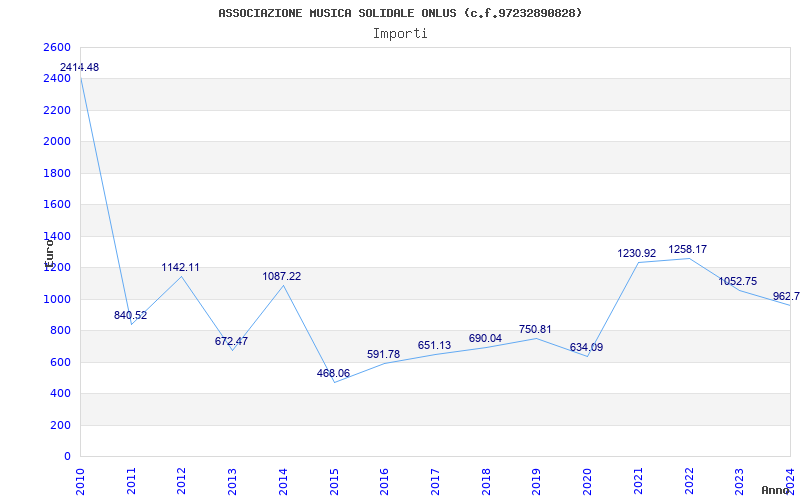The image size is (800, 500).
Task: Select the 1142.11 value label
Action: (x=181, y=268)
